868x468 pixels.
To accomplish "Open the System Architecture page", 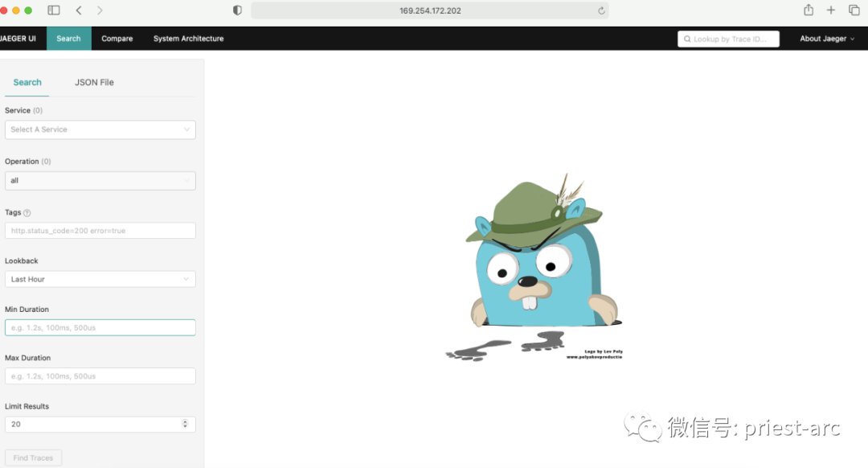I will [x=188, y=39].
